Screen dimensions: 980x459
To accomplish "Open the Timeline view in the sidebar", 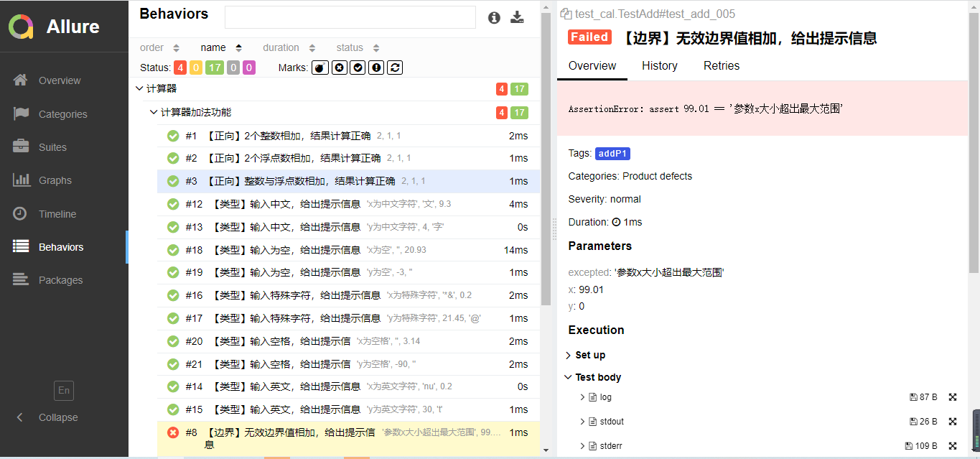I will 57,214.
